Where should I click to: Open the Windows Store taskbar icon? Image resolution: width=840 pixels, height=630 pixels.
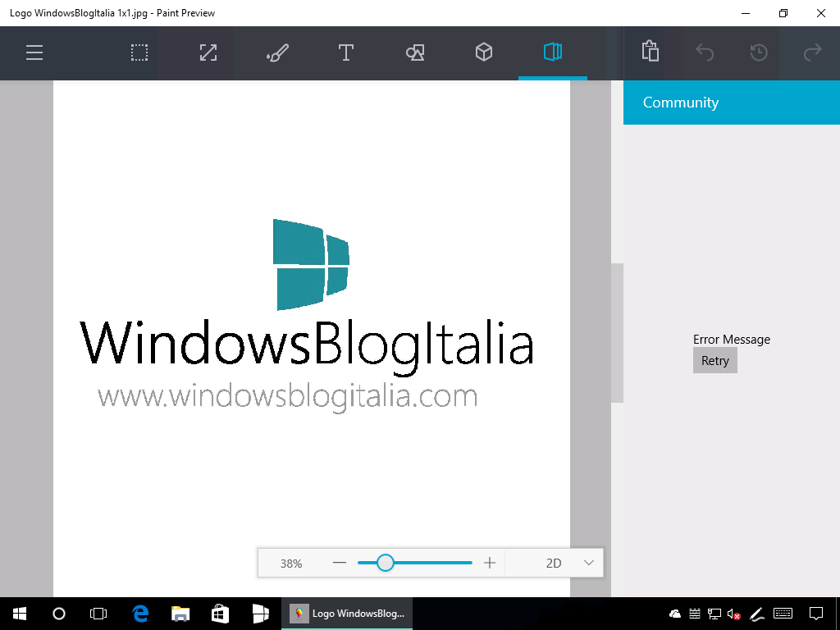click(x=220, y=614)
